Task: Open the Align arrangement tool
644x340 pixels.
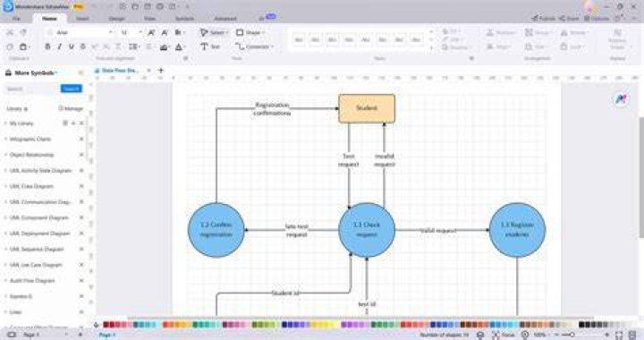Action: pyautogui.click(x=498, y=47)
